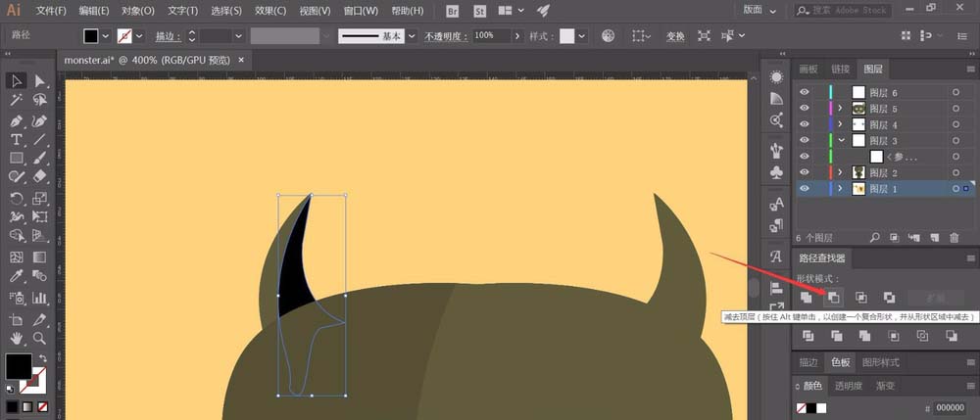Open the 窗口(W) menu
The image size is (980, 420).
point(361,11)
